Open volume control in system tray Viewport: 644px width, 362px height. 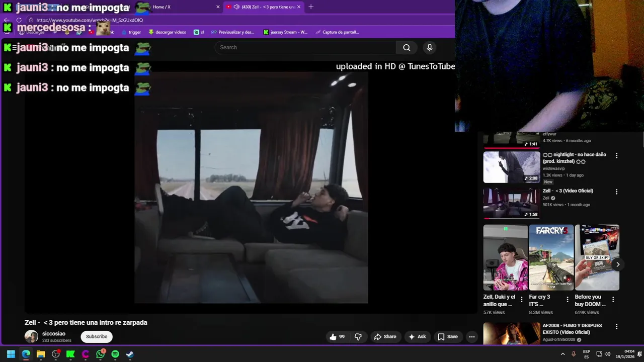click(607, 354)
